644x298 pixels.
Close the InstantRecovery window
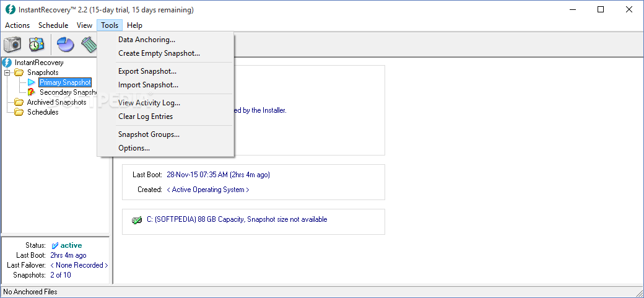click(629, 9)
